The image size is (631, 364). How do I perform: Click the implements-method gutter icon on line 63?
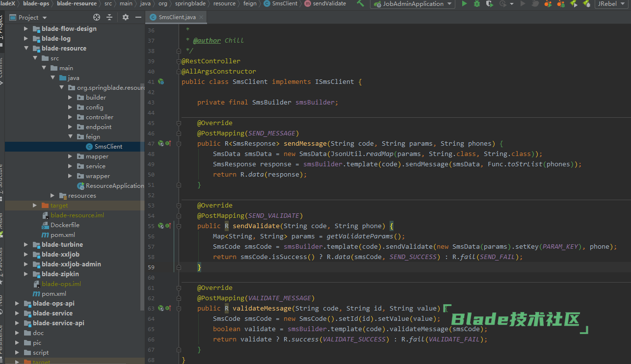(x=168, y=309)
